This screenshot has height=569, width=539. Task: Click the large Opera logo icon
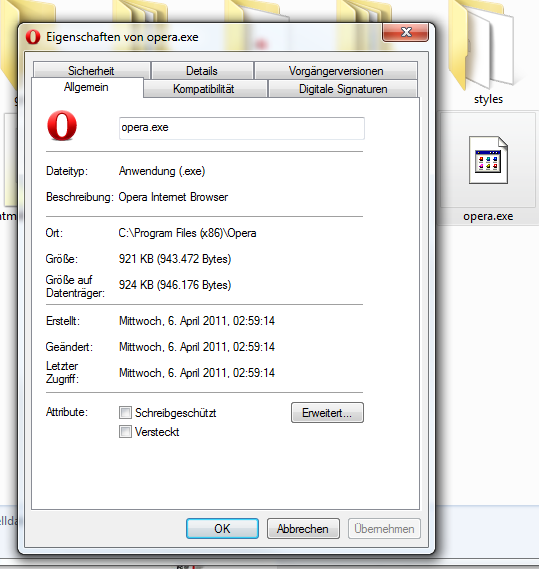(x=62, y=126)
